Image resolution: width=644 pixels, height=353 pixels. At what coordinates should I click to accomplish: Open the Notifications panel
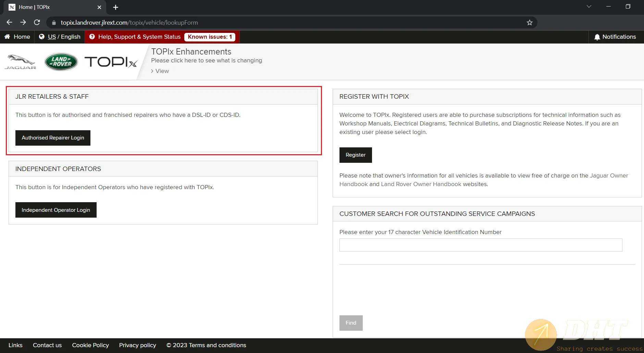point(615,37)
